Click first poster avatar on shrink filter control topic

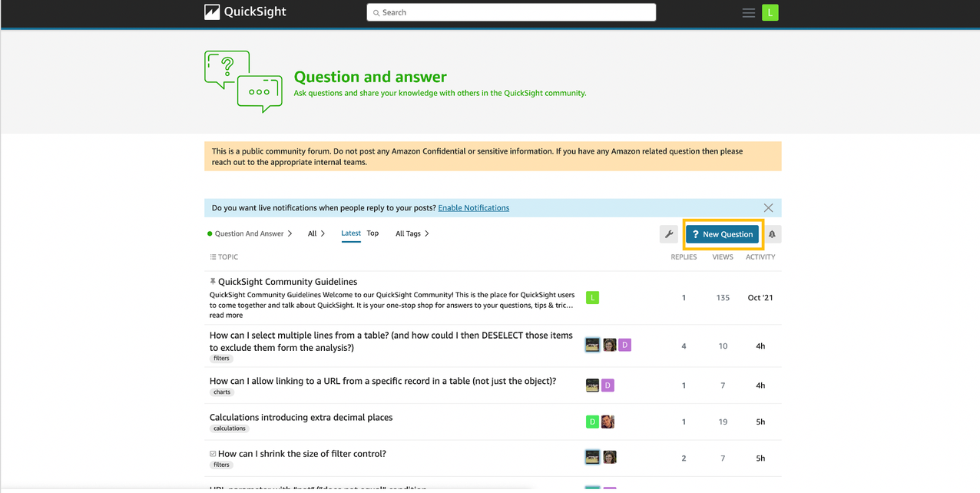pos(592,458)
